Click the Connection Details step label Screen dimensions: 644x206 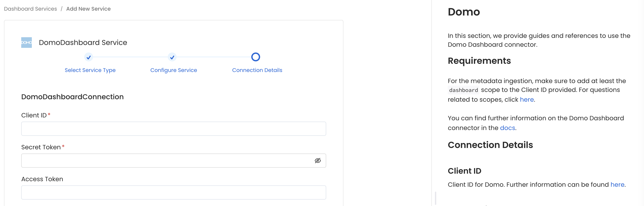click(257, 70)
